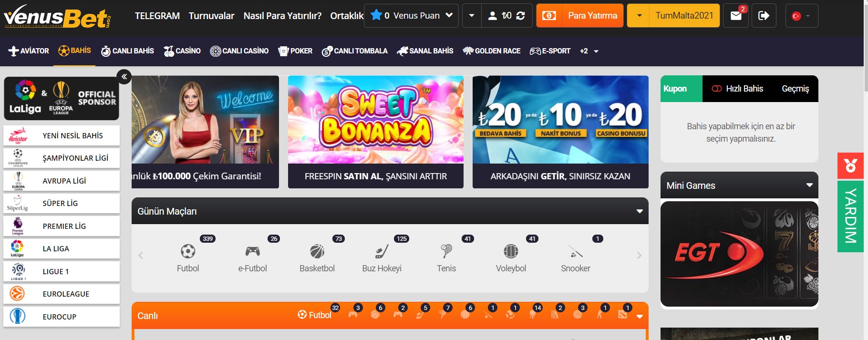Viewport: 868px width, 340px height.
Task: Select live tennis icon with 7 badge
Action: coord(443,314)
